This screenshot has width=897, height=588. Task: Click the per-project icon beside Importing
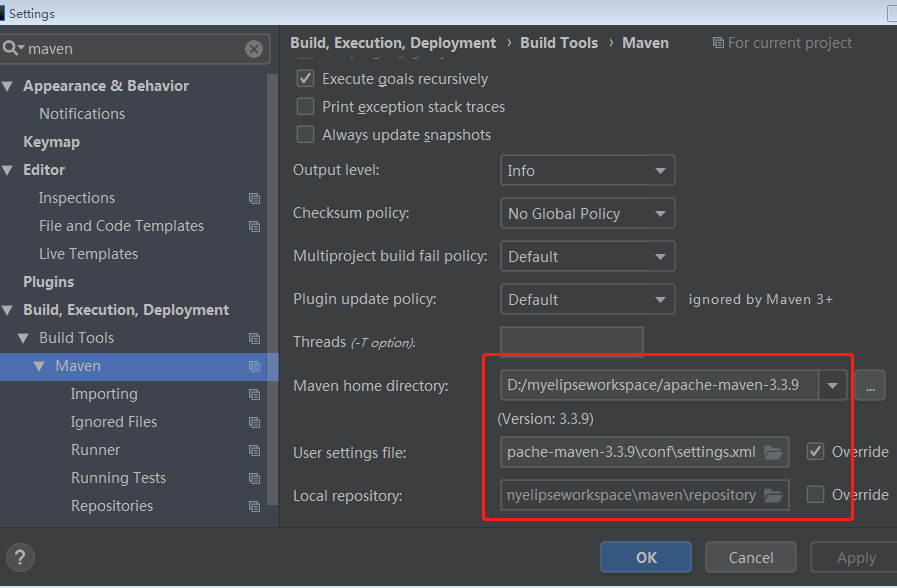[255, 395]
